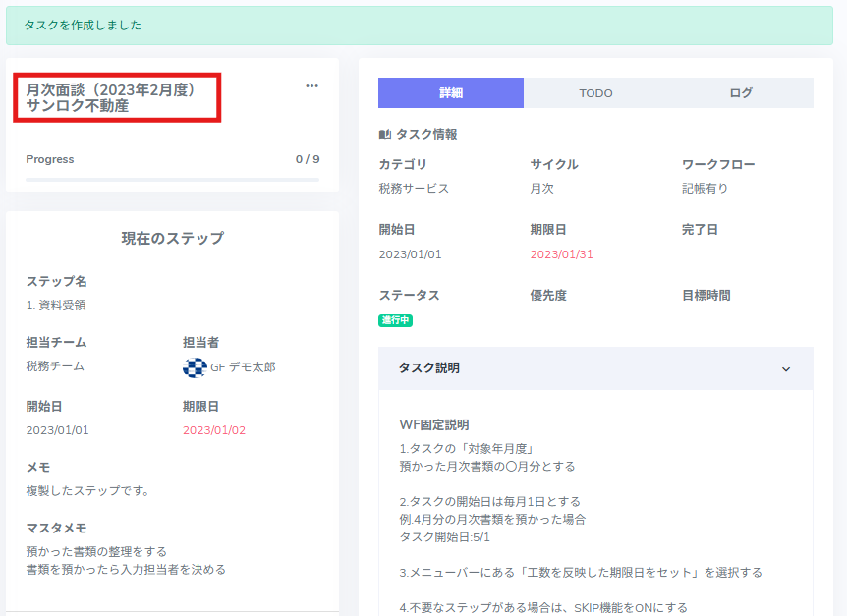Switch to the ログ tab

point(741,93)
